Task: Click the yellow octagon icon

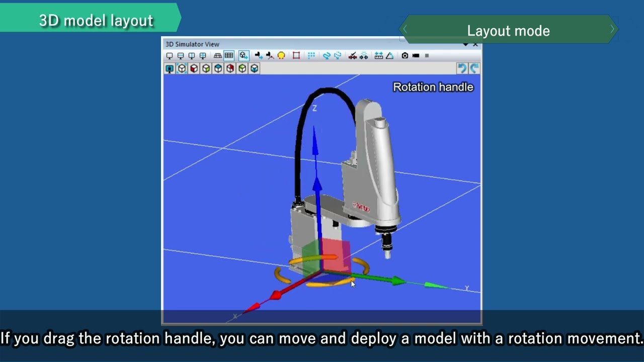Action: point(281,56)
